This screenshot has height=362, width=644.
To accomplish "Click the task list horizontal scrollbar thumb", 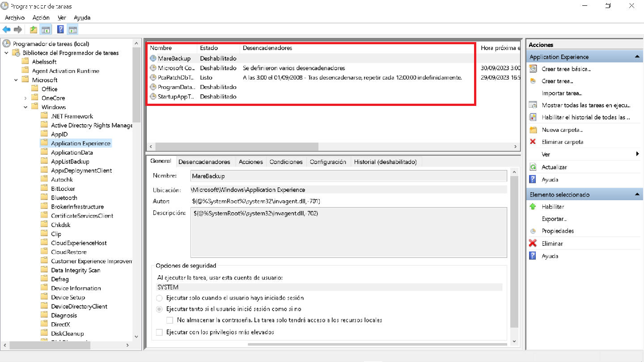I will pos(236,147).
